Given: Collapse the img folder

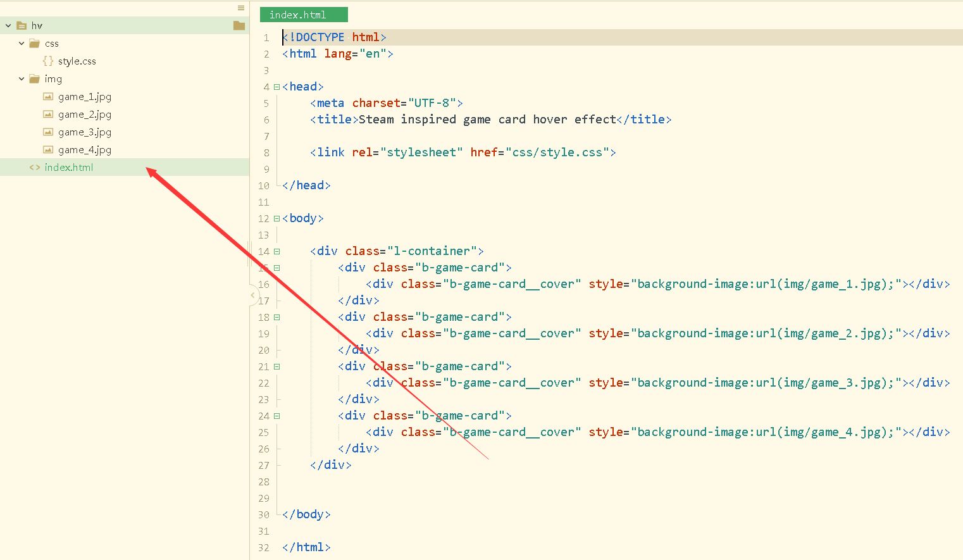Looking at the screenshot, I should (22, 78).
